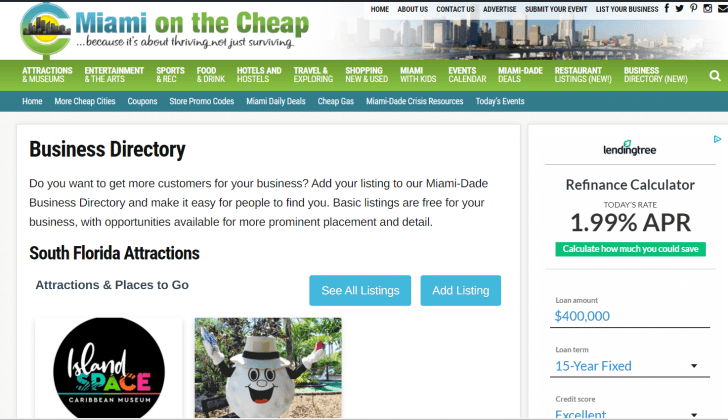Open the Events Calendar menu
The width and height of the screenshot is (728, 420).
tap(467, 75)
